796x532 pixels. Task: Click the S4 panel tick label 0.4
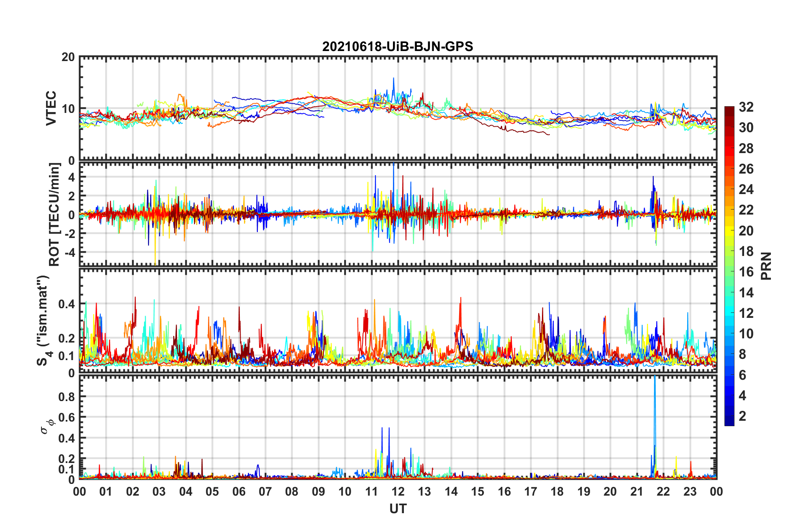(x=67, y=304)
